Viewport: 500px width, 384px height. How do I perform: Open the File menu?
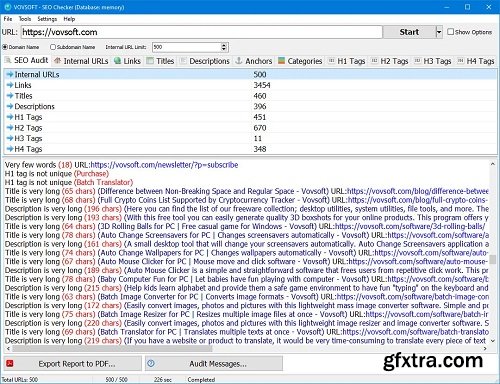pyautogui.click(x=8, y=19)
